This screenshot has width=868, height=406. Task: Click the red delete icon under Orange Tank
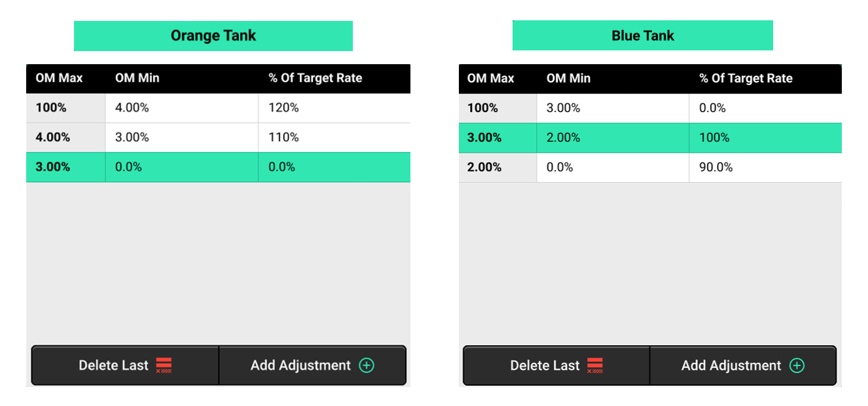(x=164, y=365)
